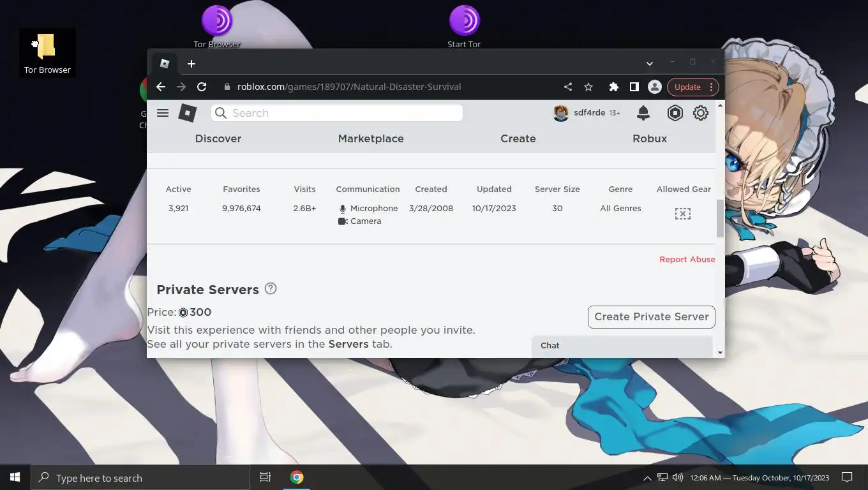Open the Start Tor desktop shortcut
Image resolution: width=868 pixels, height=490 pixels.
[x=464, y=26]
